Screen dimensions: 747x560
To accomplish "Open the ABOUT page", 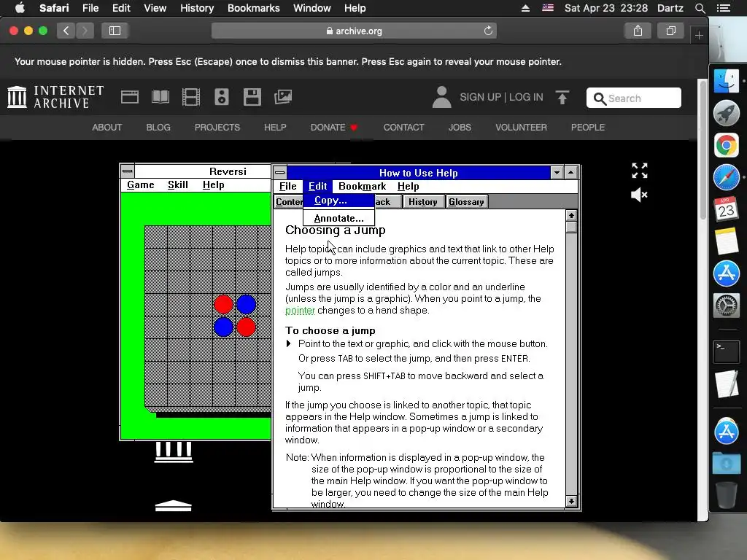I will pyautogui.click(x=107, y=128).
